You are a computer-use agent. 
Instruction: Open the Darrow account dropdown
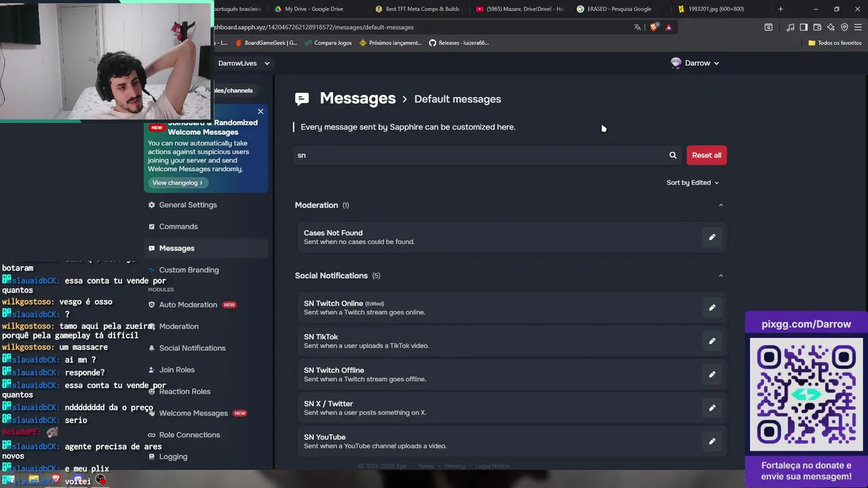click(694, 63)
